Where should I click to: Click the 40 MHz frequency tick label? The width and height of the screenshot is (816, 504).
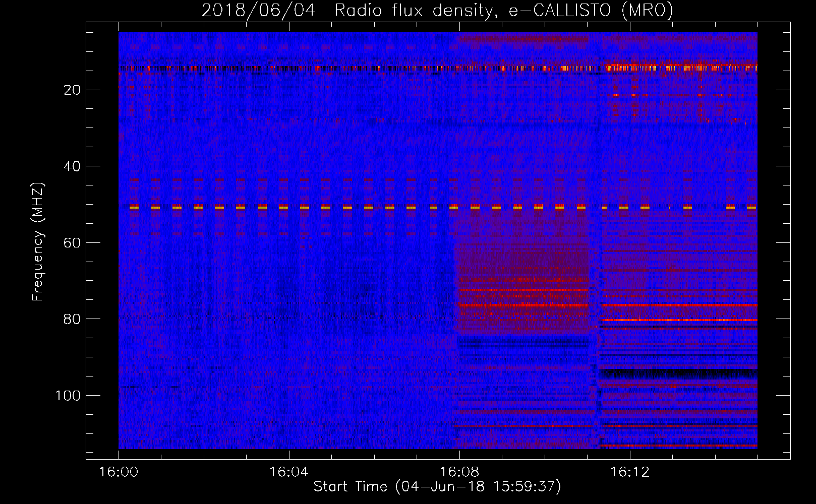coord(72,166)
